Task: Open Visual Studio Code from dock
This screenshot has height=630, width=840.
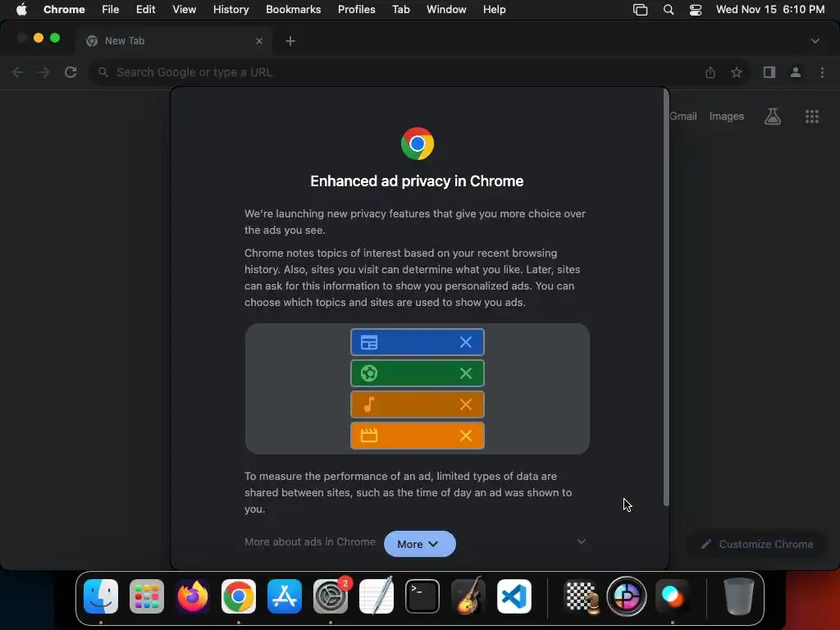Action: [514, 596]
